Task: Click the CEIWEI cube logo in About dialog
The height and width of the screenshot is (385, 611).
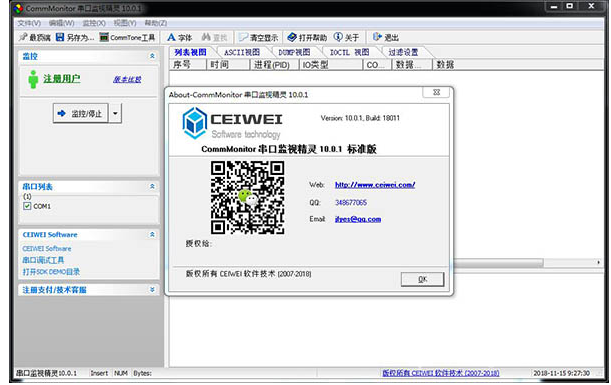Action: pyautogui.click(x=194, y=123)
